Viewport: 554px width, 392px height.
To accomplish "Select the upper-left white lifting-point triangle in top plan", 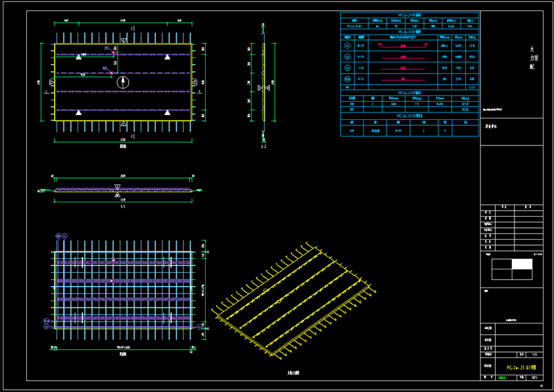I will (79, 57).
